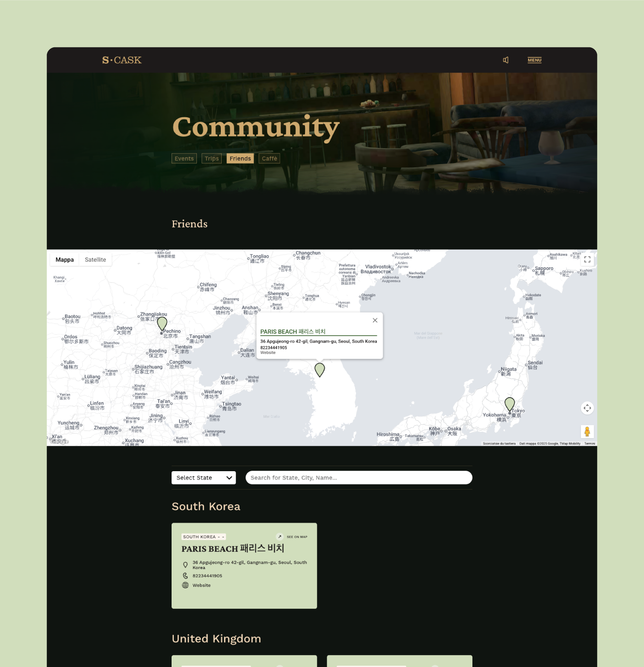This screenshot has height=667, width=644.
Task: Switch map to Mappa view
Action: (x=65, y=260)
